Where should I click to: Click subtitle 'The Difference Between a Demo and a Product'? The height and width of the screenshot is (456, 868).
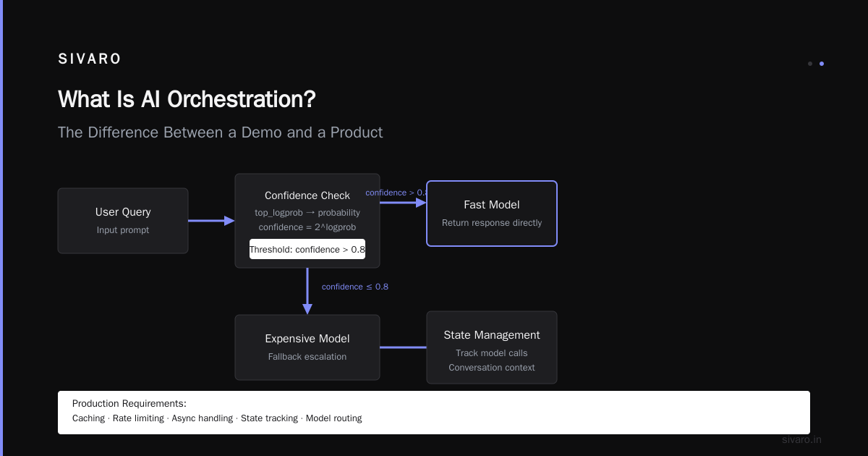(220, 132)
